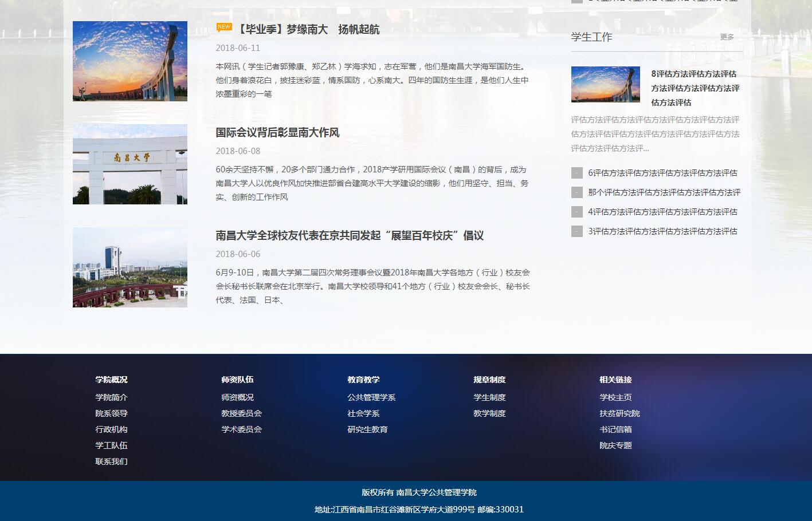Open 学院简介 footer link
Image resolution: width=812 pixels, height=521 pixels.
pyautogui.click(x=111, y=397)
